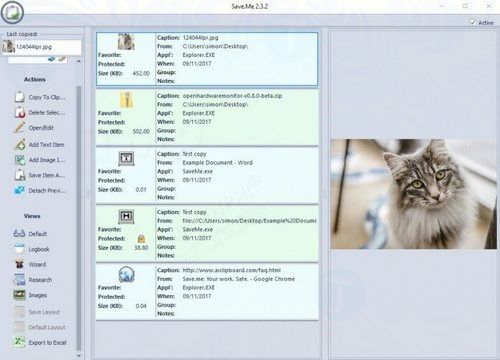The width and height of the screenshot is (500, 360).
Task: Select the caption 124044lpr.jpg in the first item
Action: [x=200, y=37]
